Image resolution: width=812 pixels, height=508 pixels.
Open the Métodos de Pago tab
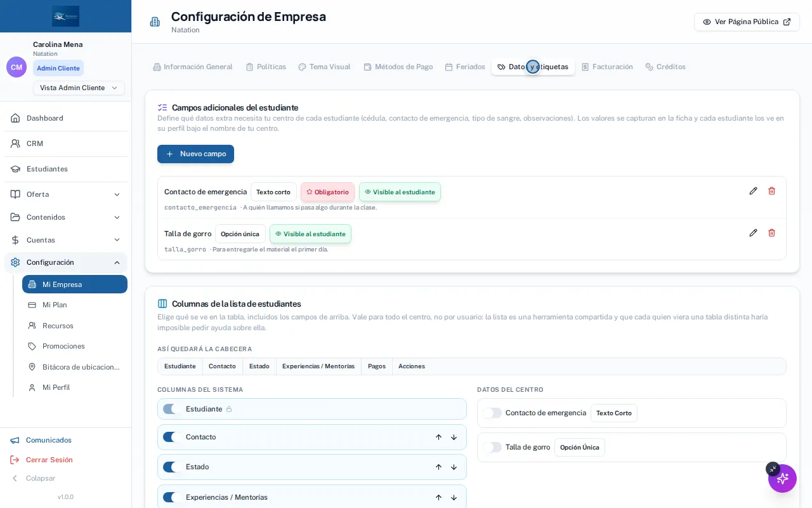tap(398, 67)
